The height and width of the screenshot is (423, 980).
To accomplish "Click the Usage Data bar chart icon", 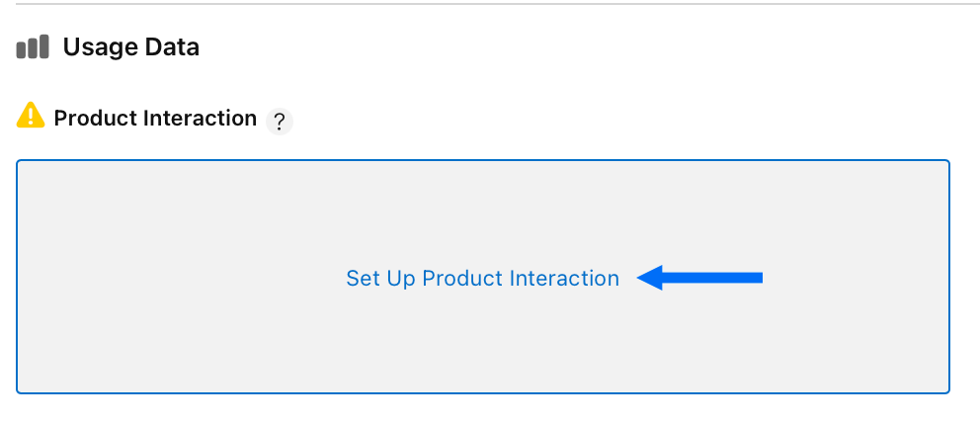I will pyautogui.click(x=33, y=46).
